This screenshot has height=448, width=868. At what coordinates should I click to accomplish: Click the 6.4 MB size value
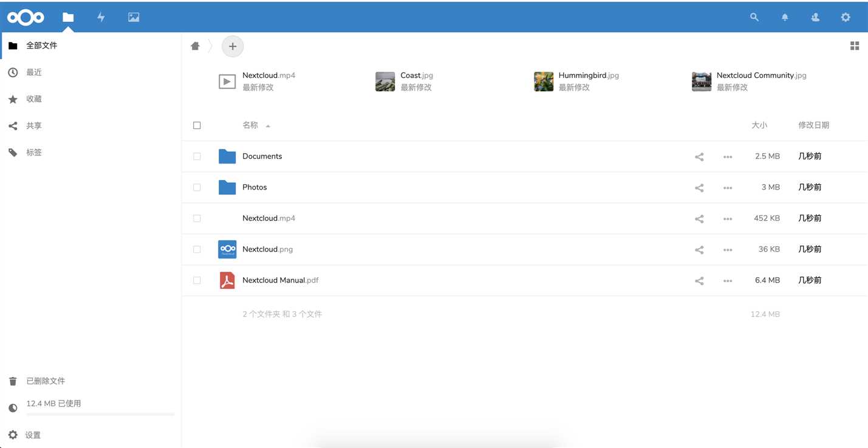[767, 280]
